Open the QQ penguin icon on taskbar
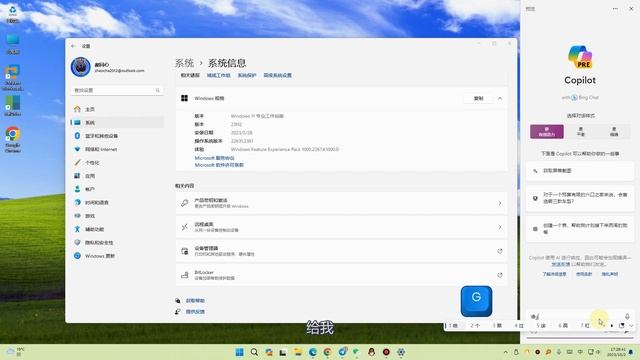 (x=371, y=352)
